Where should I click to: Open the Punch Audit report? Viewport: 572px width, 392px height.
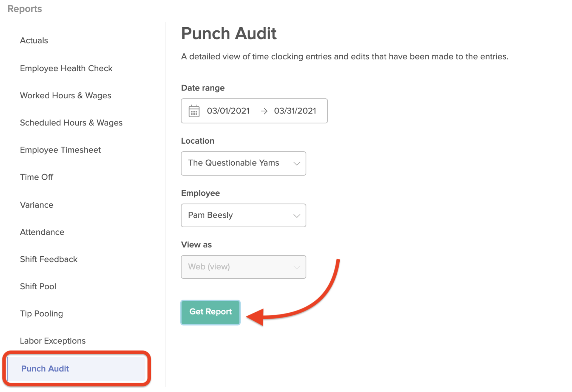click(x=45, y=369)
